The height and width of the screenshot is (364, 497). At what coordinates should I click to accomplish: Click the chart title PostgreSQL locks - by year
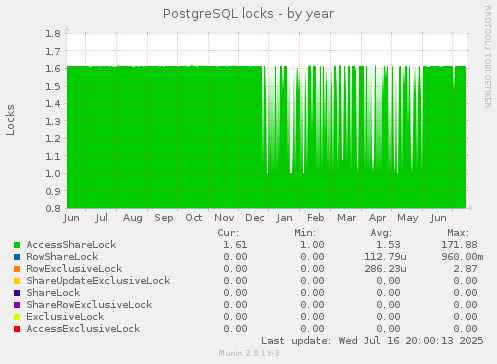(x=248, y=14)
